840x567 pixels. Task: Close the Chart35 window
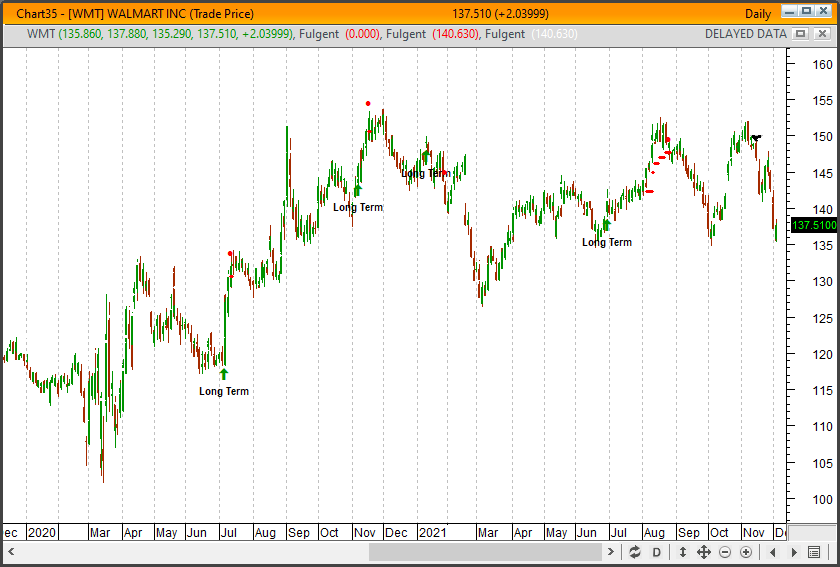824,11
